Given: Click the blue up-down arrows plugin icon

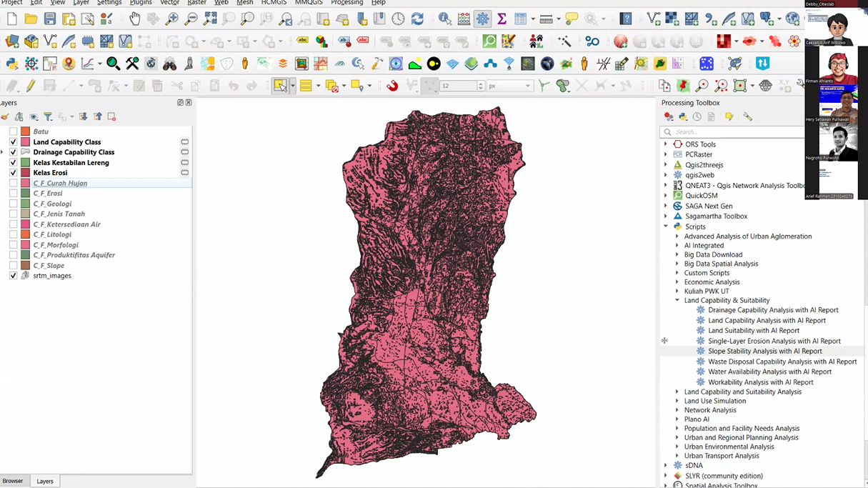Looking at the screenshot, I should click(x=763, y=64).
